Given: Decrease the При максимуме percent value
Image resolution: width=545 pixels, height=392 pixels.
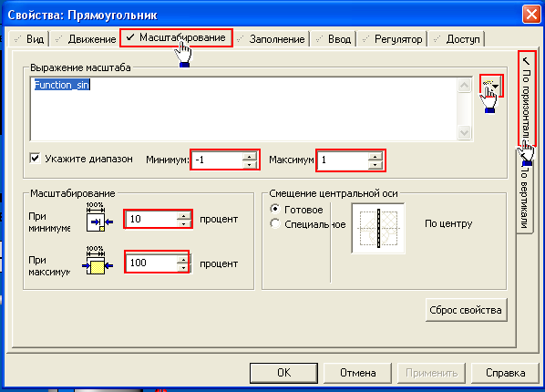Looking at the screenshot, I should pyautogui.click(x=183, y=267).
